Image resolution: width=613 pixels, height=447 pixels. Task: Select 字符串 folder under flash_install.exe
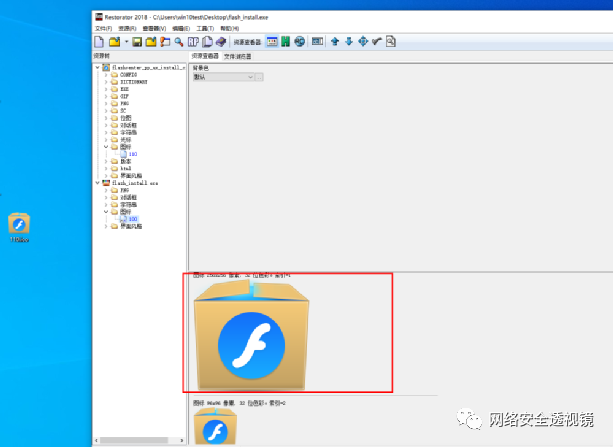128,205
